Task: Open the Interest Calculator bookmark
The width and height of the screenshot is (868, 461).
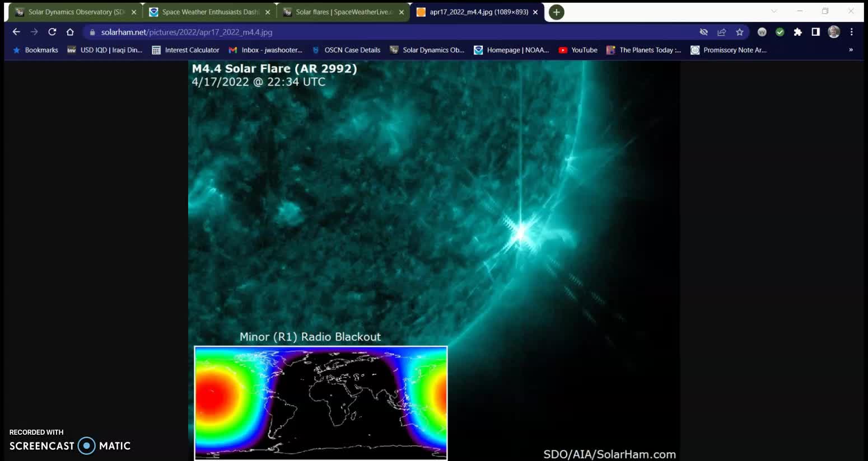Action: pos(186,50)
